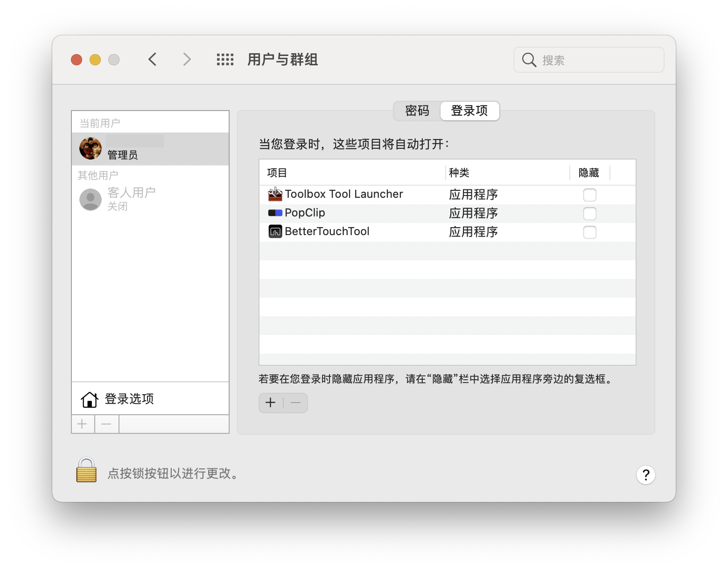Click the current user's avatar picture
Viewport: 728px width, 571px height.
coord(91,148)
